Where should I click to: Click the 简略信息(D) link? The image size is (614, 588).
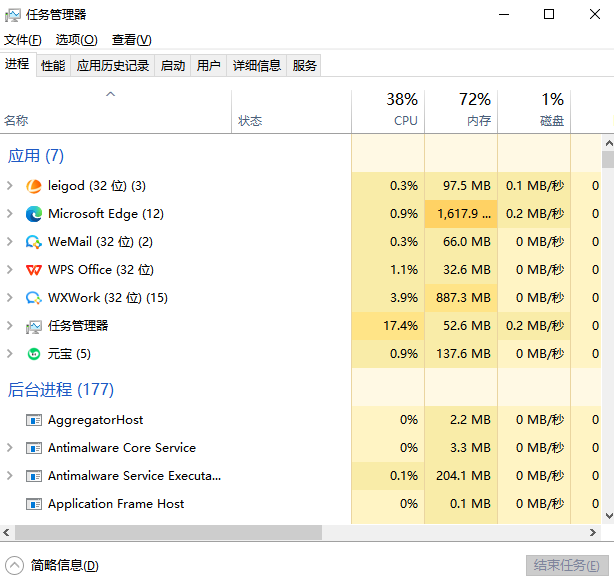click(65, 566)
